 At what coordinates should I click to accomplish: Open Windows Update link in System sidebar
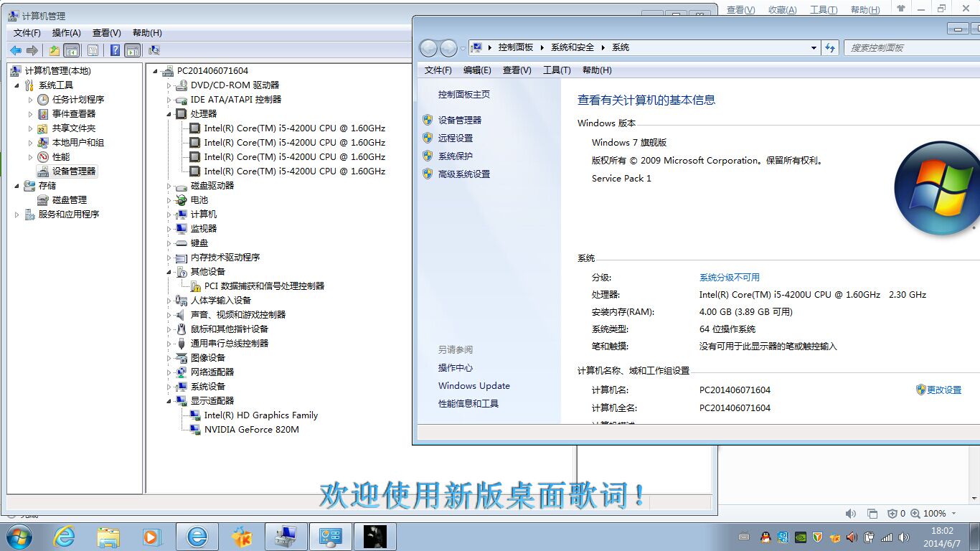coord(474,385)
